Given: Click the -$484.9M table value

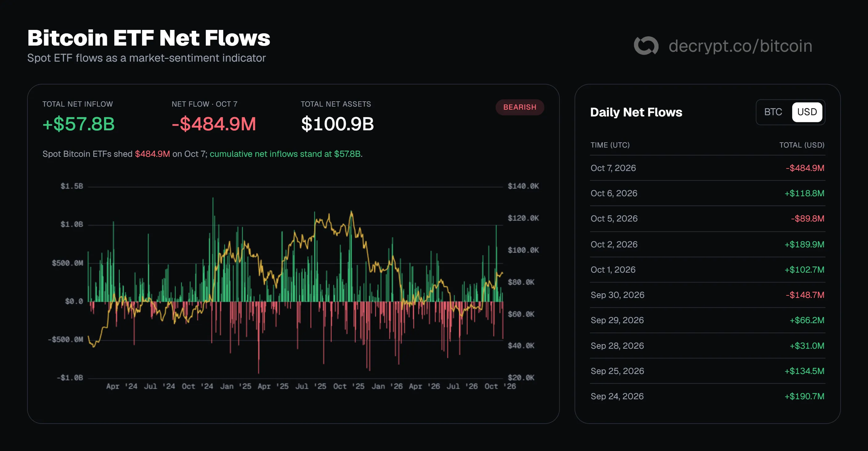Looking at the screenshot, I should click(805, 168).
